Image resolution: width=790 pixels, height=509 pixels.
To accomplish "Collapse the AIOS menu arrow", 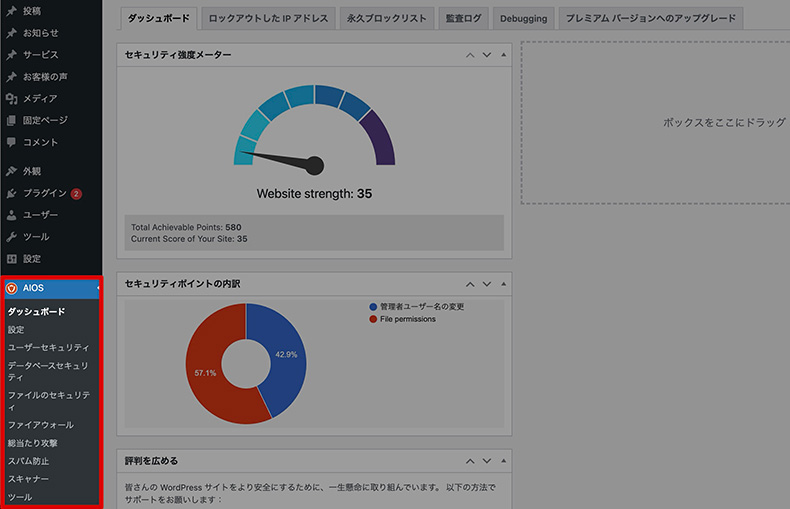I will coord(98,288).
